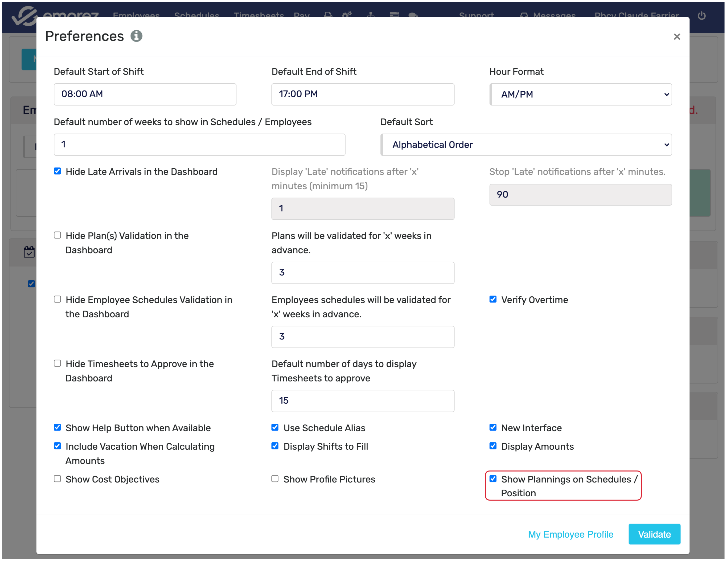Image resolution: width=728 pixels, height=564 pixels.
Task: Expand the Default Sort dropdown
Action: (x=526, y=145)
